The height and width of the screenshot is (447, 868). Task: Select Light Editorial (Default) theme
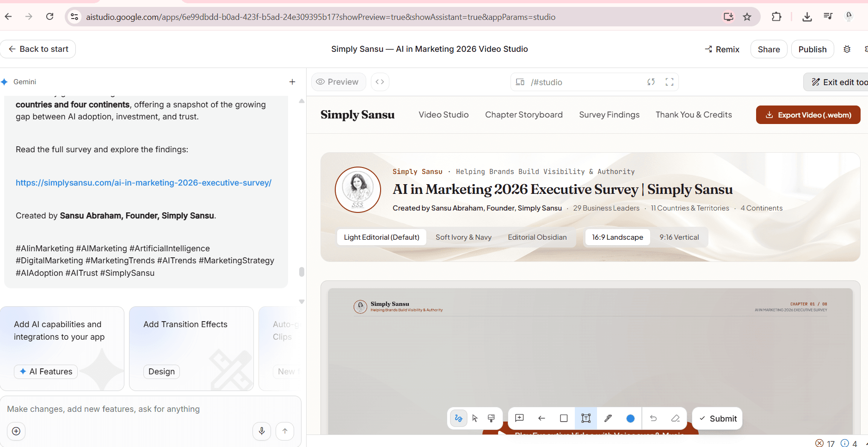tap(382, 237)
